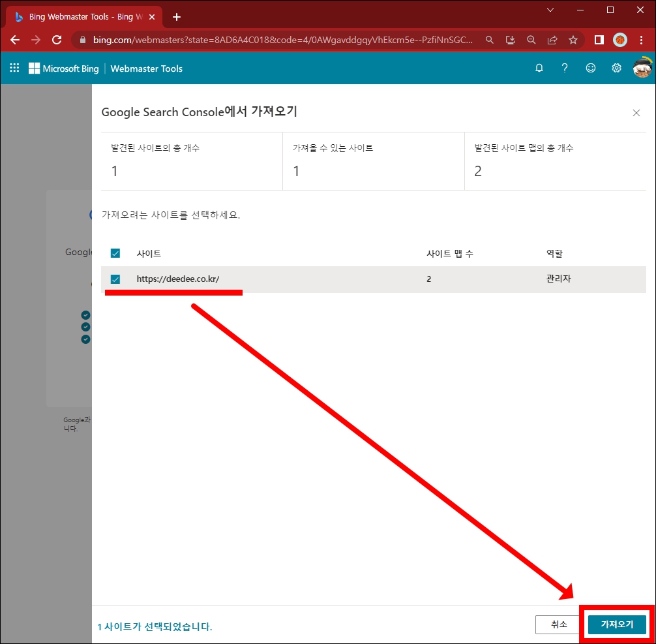656x644 pixels.
Task: Click the browser forward arrow
Action: point(36,40)
